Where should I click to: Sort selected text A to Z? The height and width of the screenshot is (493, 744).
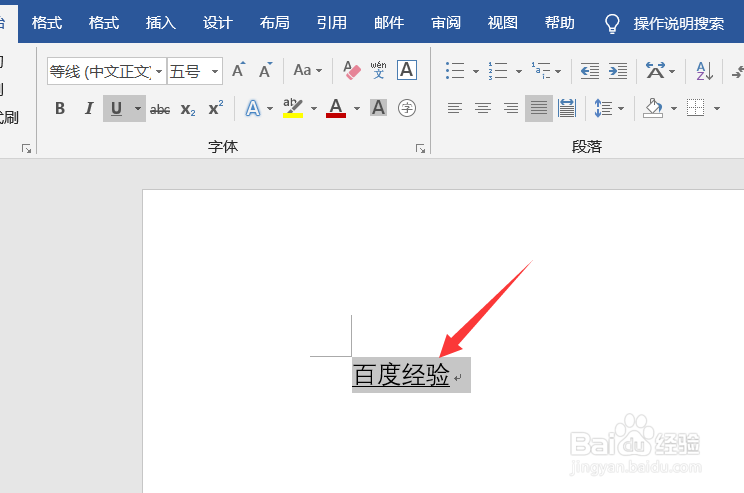pos(705,71)
